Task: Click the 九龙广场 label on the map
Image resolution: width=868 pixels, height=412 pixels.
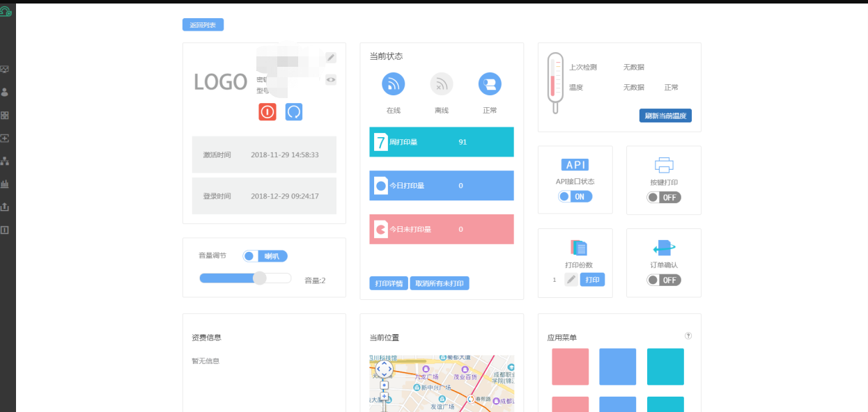Action: click(x=427, y=377)
